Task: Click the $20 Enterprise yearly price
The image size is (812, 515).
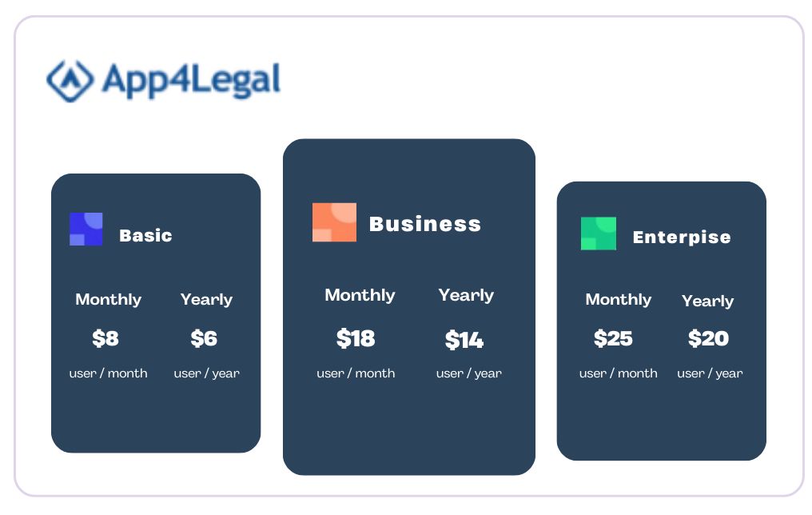Action: coord(708,339)
